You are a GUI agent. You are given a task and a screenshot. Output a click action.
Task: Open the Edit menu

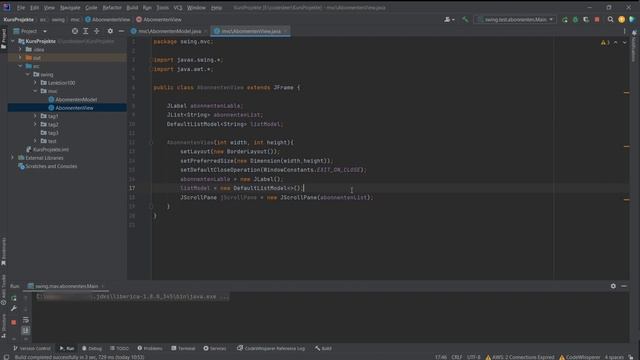[34, 7]
